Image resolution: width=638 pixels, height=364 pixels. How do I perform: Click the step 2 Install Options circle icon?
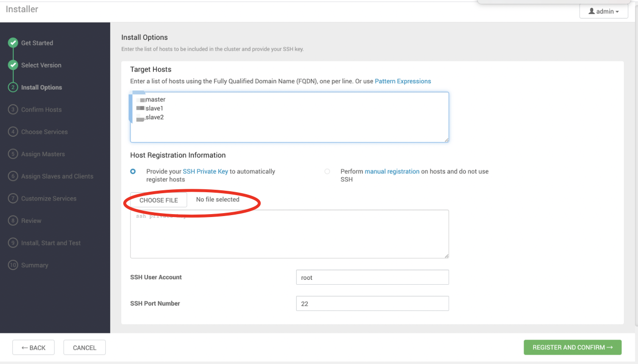pos(13,88)
